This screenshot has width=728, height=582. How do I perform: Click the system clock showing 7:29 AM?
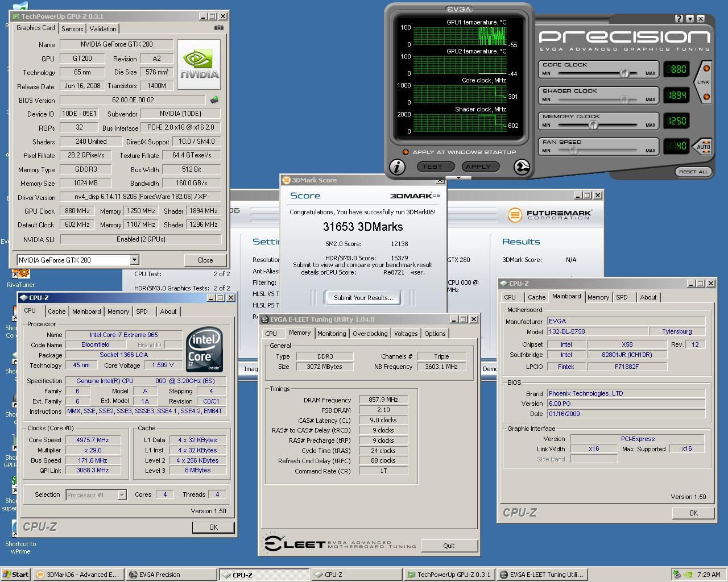click(709, 575)
